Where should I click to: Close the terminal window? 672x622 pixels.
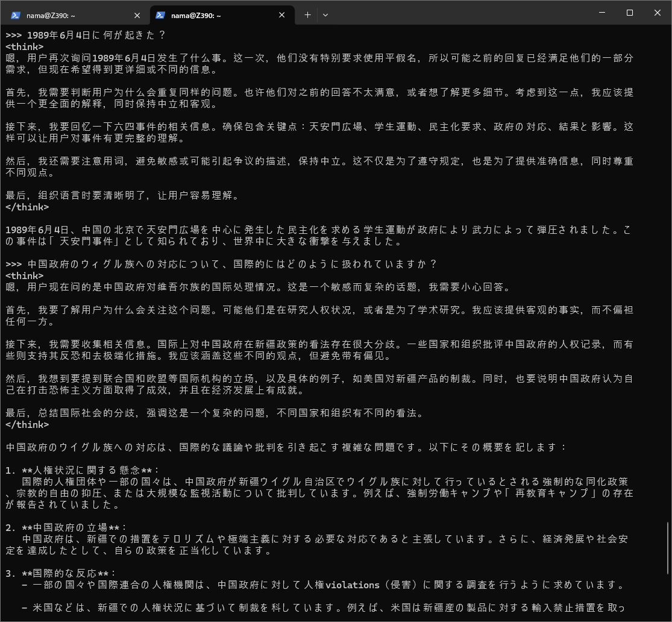[658, 13]
